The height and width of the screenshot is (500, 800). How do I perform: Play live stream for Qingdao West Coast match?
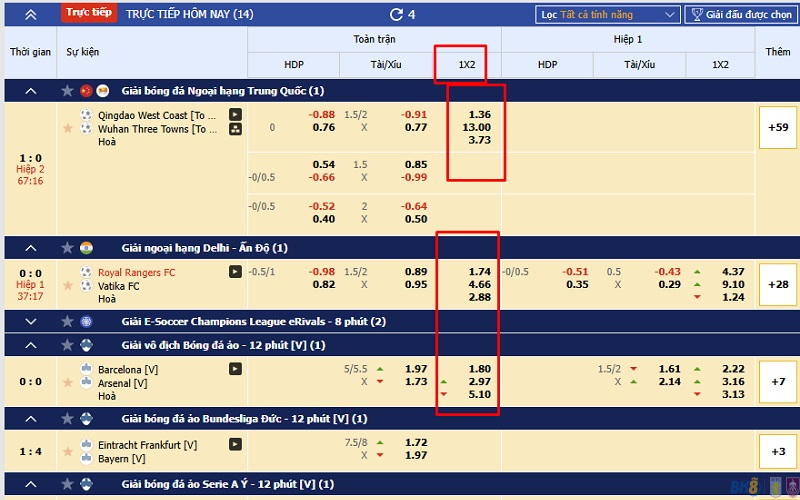point(235,115)
